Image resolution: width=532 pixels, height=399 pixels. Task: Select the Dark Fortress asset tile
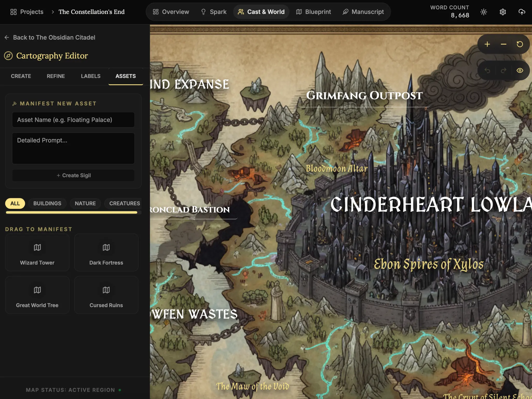106,252
